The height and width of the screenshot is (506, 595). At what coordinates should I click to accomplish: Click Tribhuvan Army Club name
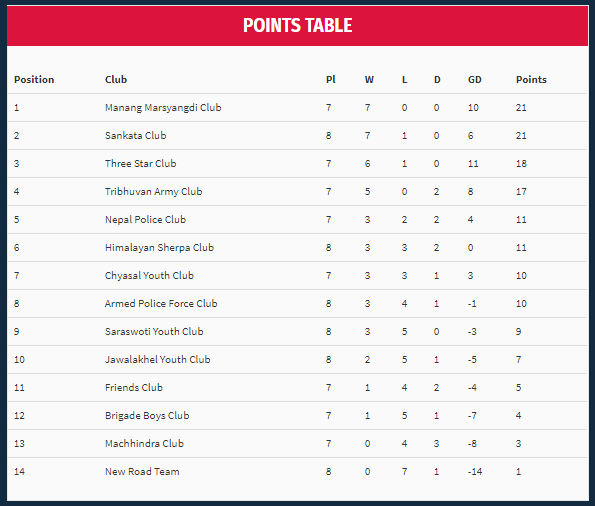click(153, 191)
